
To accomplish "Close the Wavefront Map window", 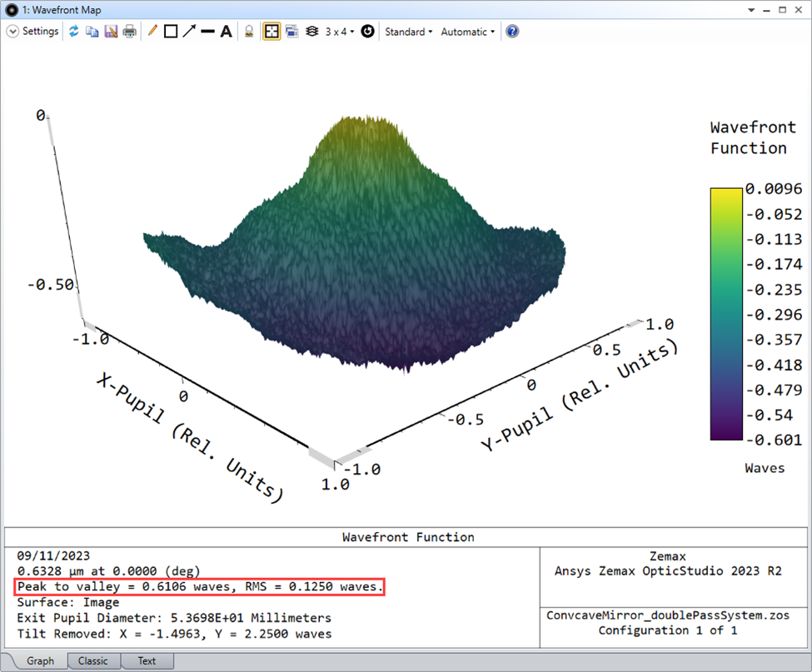I will [x=799, y=10].
